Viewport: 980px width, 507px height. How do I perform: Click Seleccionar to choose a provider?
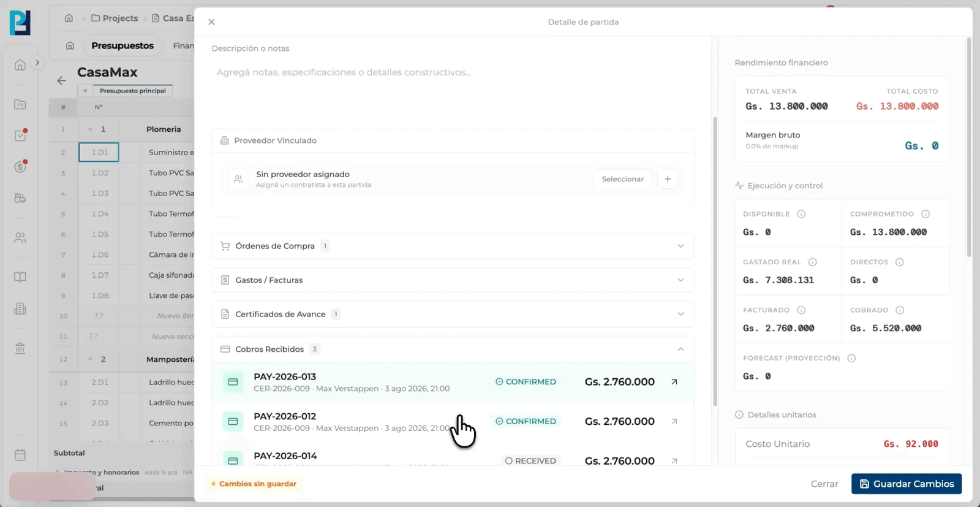[x=622, y=179]
